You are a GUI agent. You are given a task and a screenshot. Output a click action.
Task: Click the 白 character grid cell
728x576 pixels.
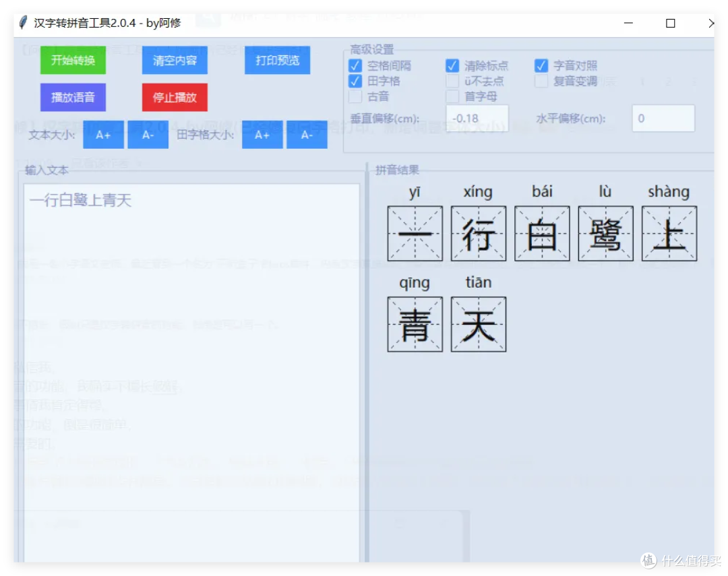tap(542, 234)
